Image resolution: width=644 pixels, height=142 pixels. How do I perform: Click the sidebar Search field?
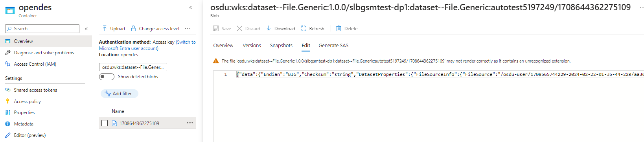42,29
